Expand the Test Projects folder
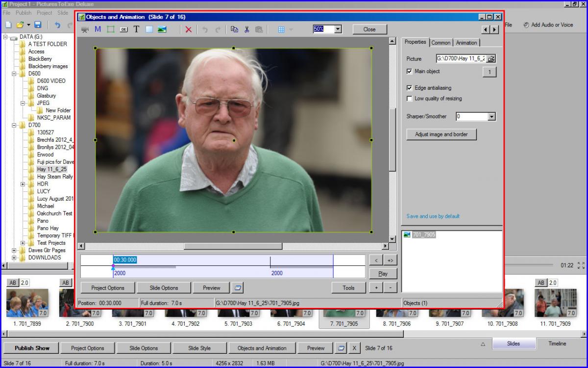 click(x=24, y=243)
